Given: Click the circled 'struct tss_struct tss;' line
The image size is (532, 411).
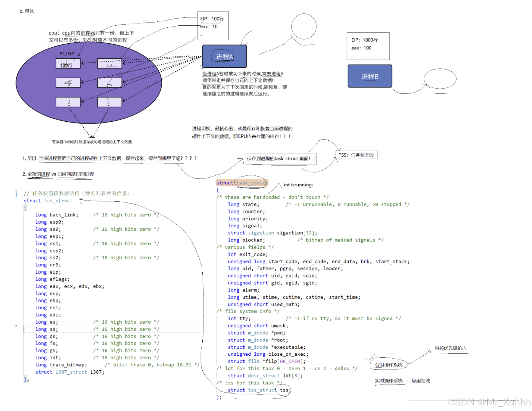Looking at the screenshot, I should 259,390.
